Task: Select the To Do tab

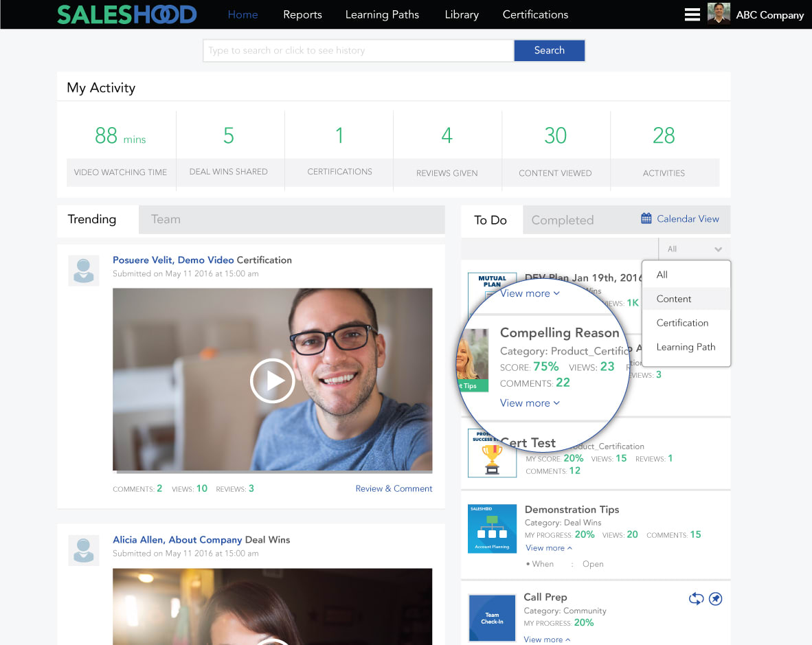Action: click(x=490, y=220)
